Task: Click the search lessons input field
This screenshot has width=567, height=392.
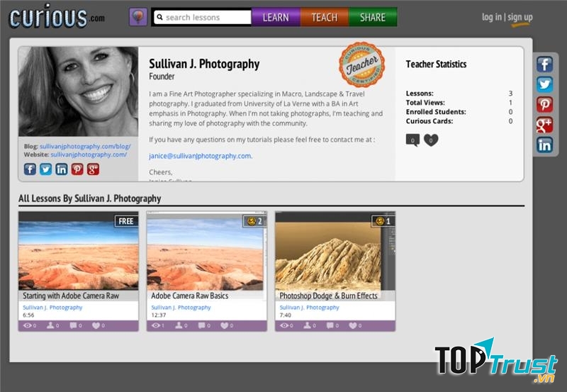Action: (203, 17)
